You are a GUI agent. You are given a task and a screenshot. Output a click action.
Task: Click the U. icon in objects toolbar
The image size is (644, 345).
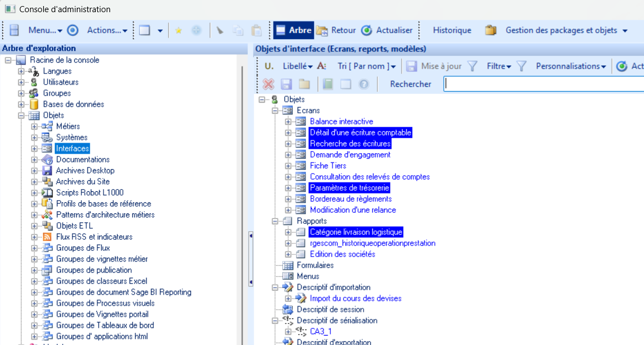pyautogui.click(x=269, y=66)
